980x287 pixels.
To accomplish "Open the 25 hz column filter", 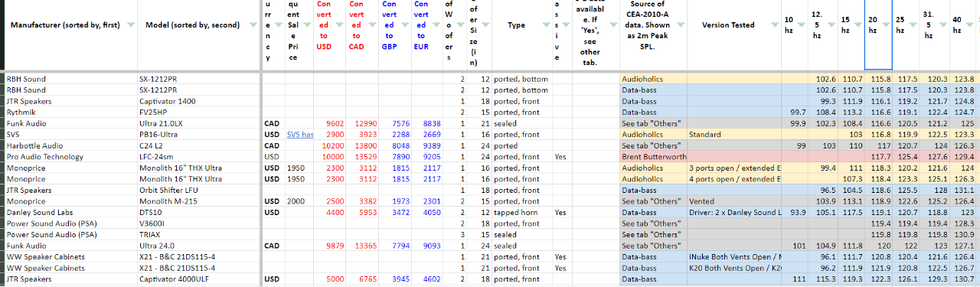I will [x=913, y=25].
